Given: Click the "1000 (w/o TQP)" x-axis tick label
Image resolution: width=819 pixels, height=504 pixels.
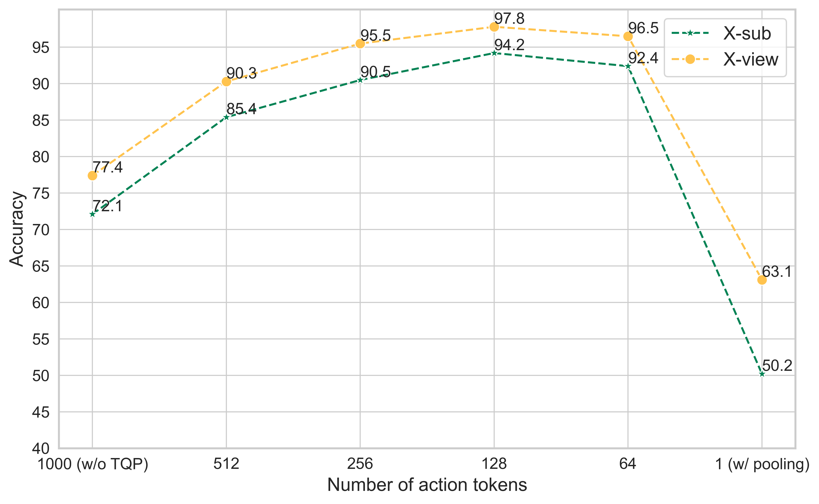Looking at the screenshot, I should coord(93,464).
